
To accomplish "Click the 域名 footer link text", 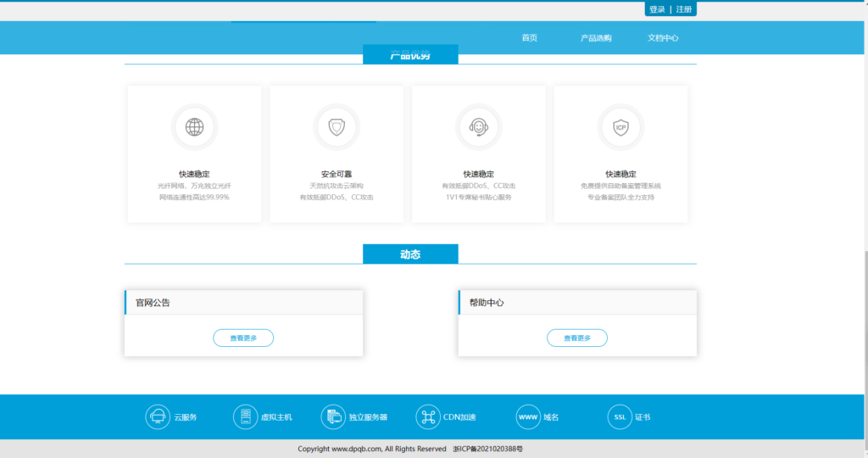I will [x=551, y=417].
